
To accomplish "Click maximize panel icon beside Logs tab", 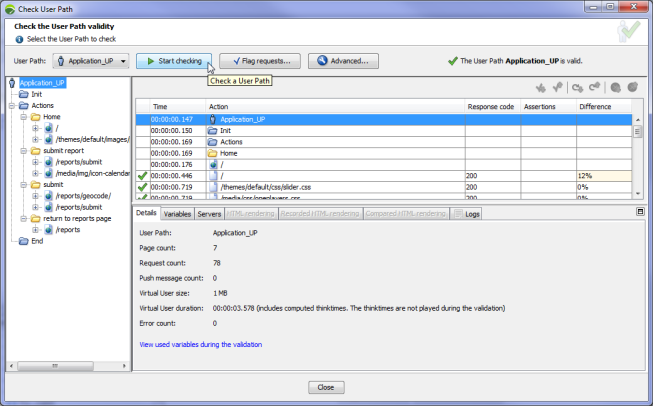I will (640, 212).
